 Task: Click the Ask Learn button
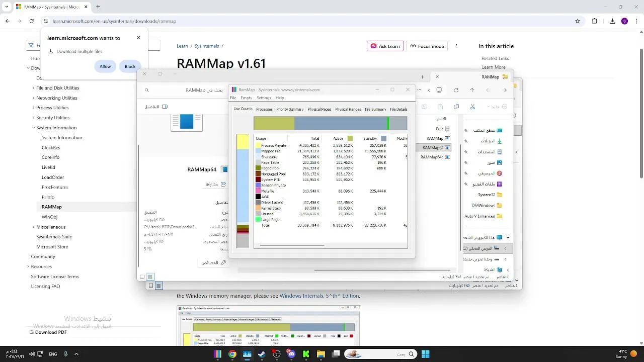[385, 46]
